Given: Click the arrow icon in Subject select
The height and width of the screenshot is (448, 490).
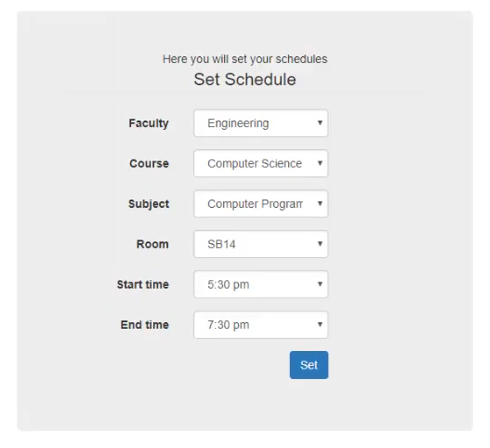Looking at the screenshot, I should (320, 203).
